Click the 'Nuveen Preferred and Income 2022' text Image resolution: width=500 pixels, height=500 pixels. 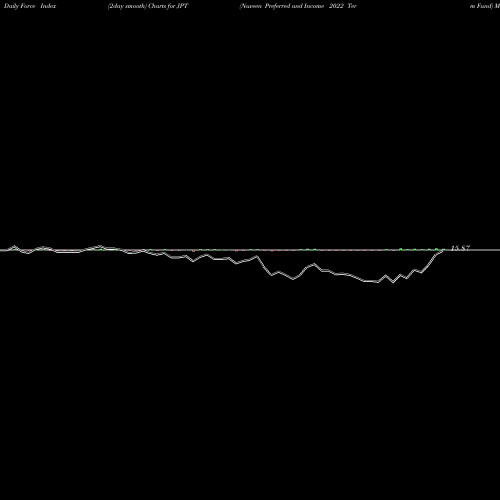coord(292,6)
